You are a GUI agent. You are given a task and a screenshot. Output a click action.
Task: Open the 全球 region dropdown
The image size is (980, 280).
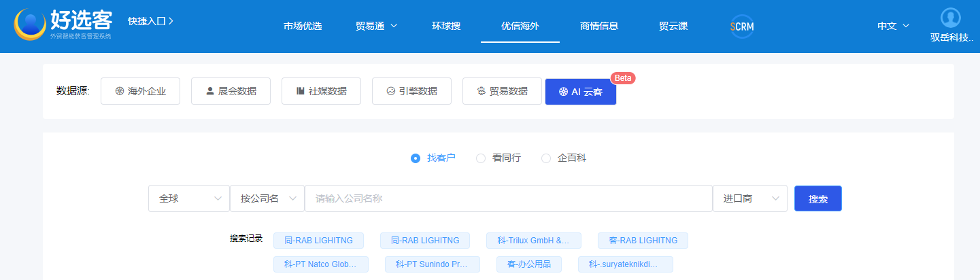click(x=189, y=198)
